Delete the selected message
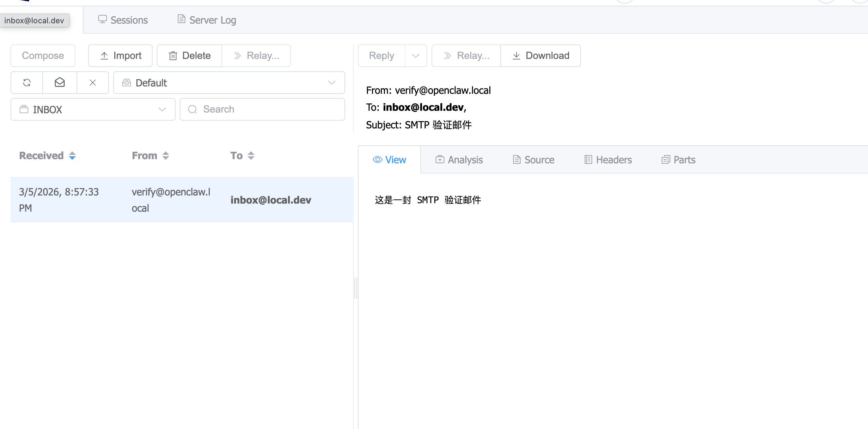Viewport: 868px width, 429px height. (x=189, y=56)
